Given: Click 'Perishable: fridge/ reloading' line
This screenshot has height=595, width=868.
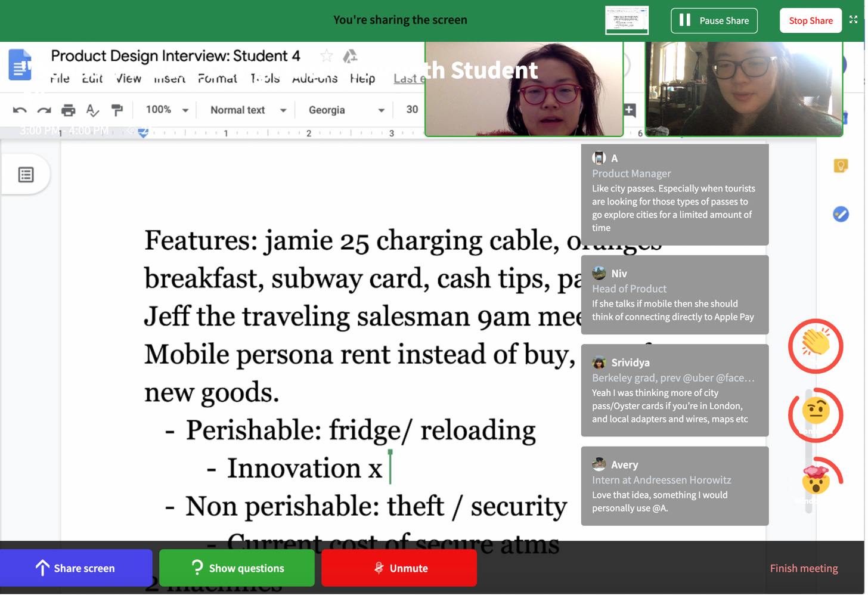Looking at the screenshot, I should [361, 430].
